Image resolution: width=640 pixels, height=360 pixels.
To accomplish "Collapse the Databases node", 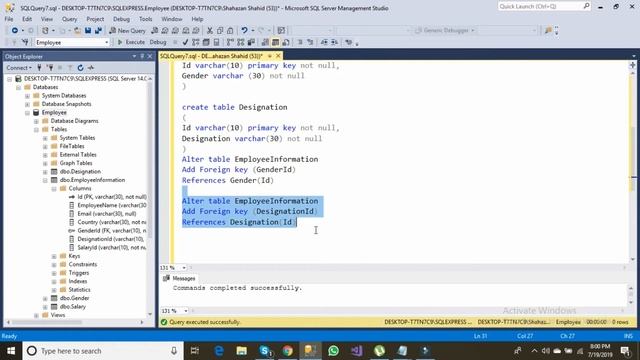I will (x=19, y=87).
